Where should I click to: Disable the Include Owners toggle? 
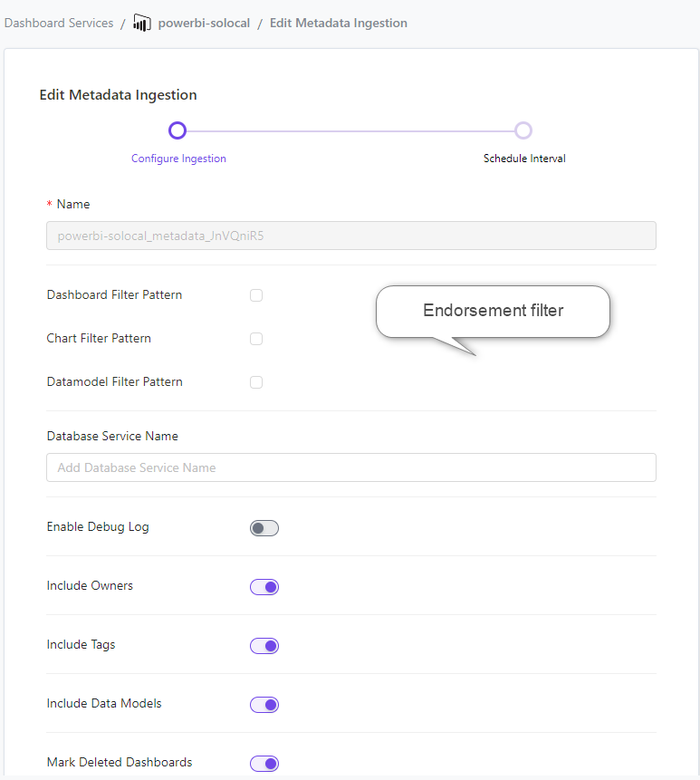pyautogui.click(x=264, y=586)
